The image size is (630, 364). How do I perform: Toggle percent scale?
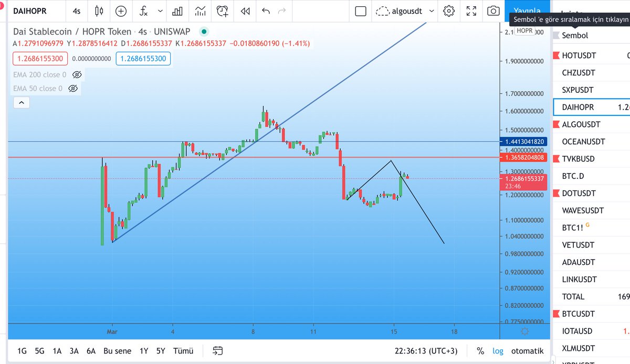pos(480,351)
